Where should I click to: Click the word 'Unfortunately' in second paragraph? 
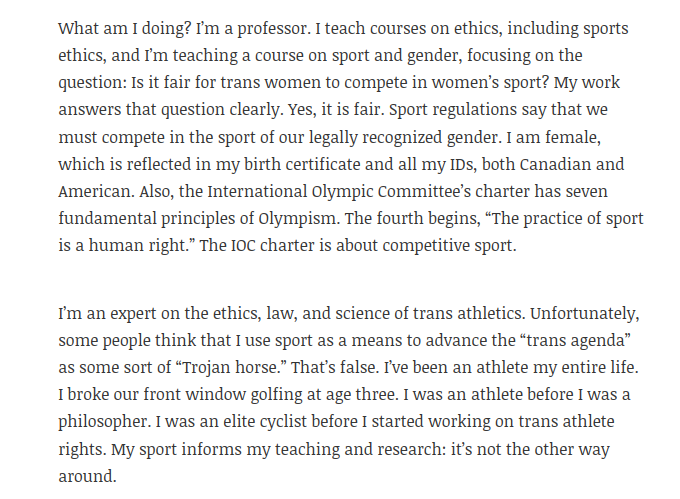[x=584, y=313]
